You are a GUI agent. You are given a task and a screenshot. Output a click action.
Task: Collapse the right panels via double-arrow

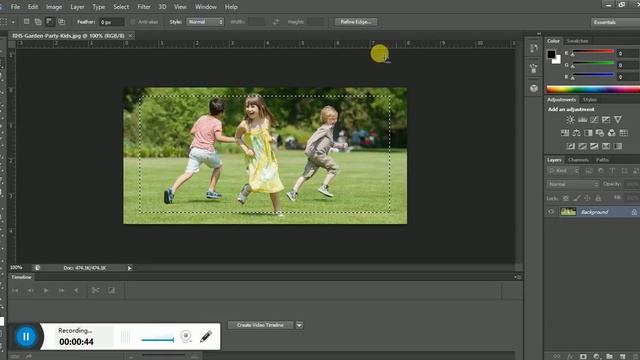point(539,33)
